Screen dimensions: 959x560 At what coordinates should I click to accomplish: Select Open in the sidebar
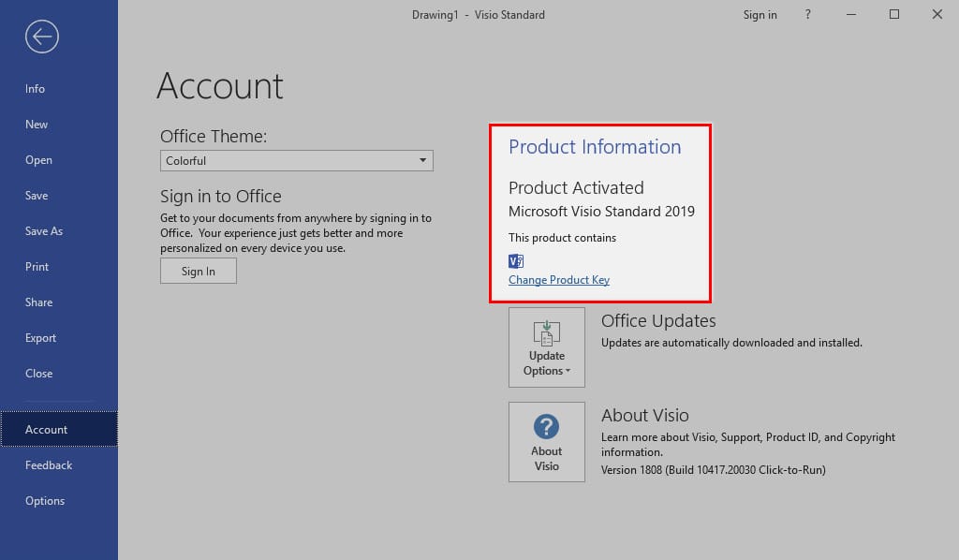coord(59,160)
